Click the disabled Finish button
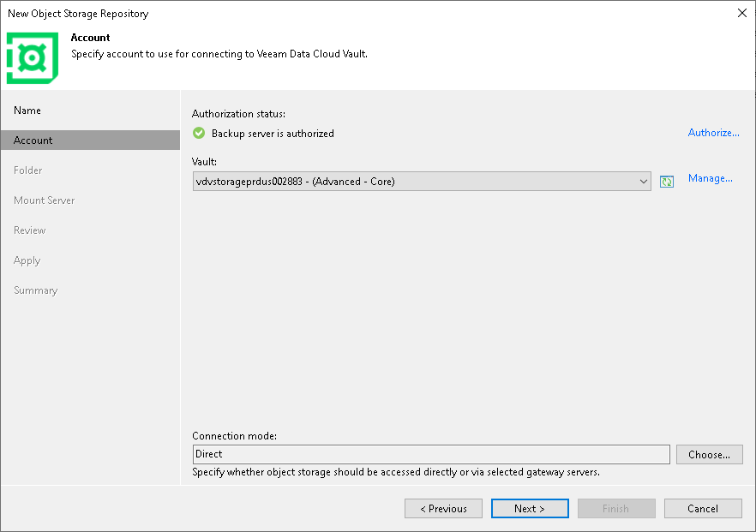 click(x=616, y=508)
